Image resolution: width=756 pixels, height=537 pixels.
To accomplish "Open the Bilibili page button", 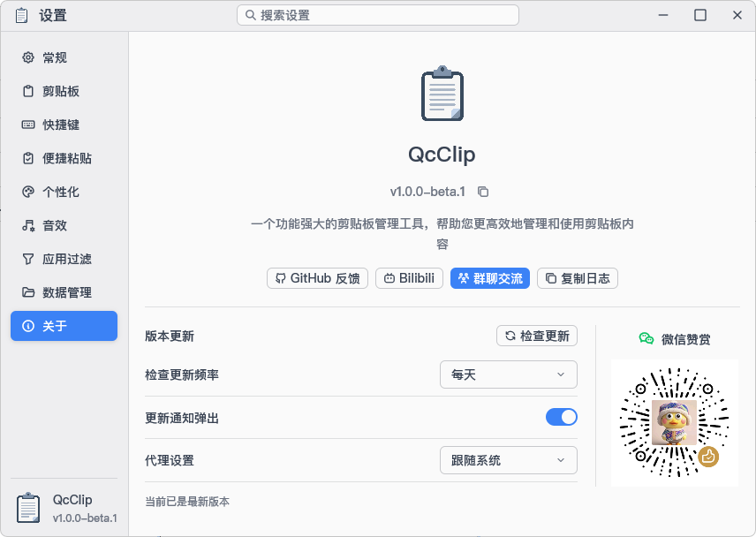I will coord(409,278).
